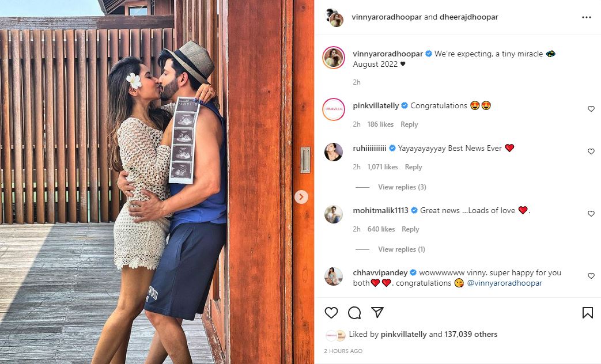The height and width of the screenshot is (364, 601).
Task: Share the post via paper plane icon
Action: click(377, 312)
